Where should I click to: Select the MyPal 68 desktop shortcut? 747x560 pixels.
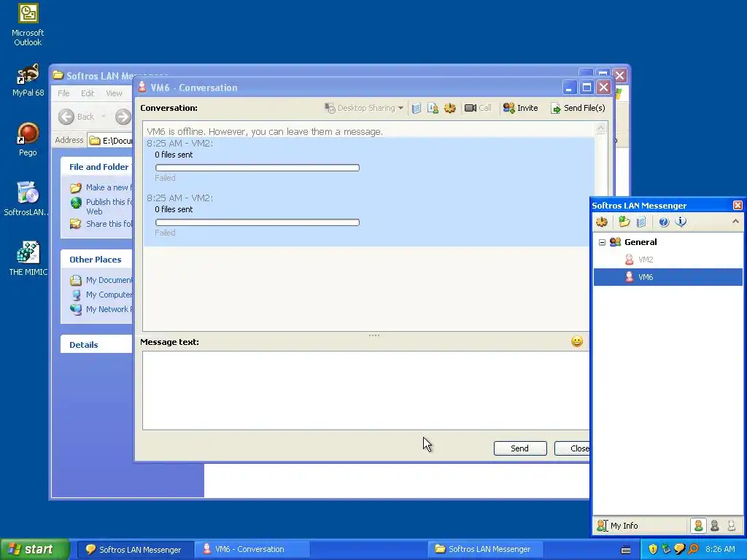click(28, 80)
